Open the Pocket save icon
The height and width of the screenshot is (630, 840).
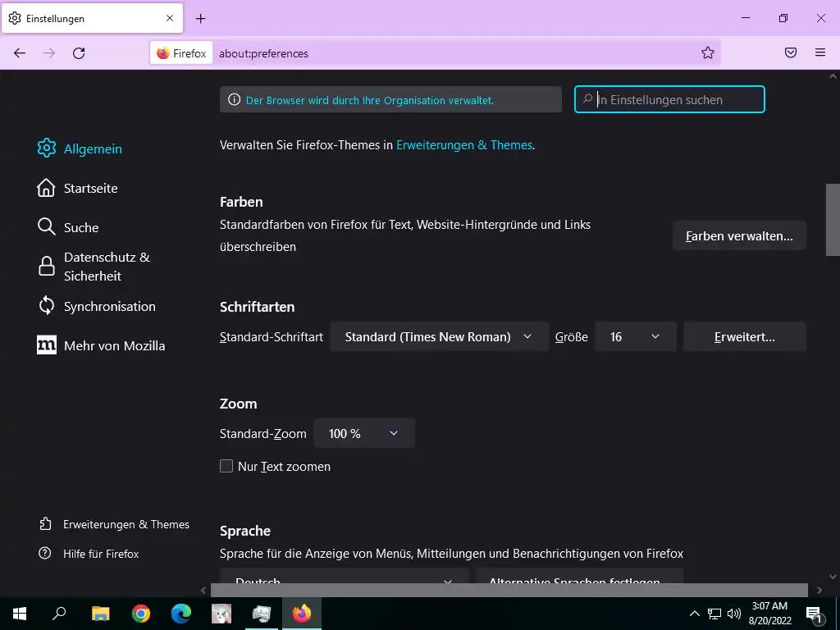pyautogui.click(x=791, y=52)
